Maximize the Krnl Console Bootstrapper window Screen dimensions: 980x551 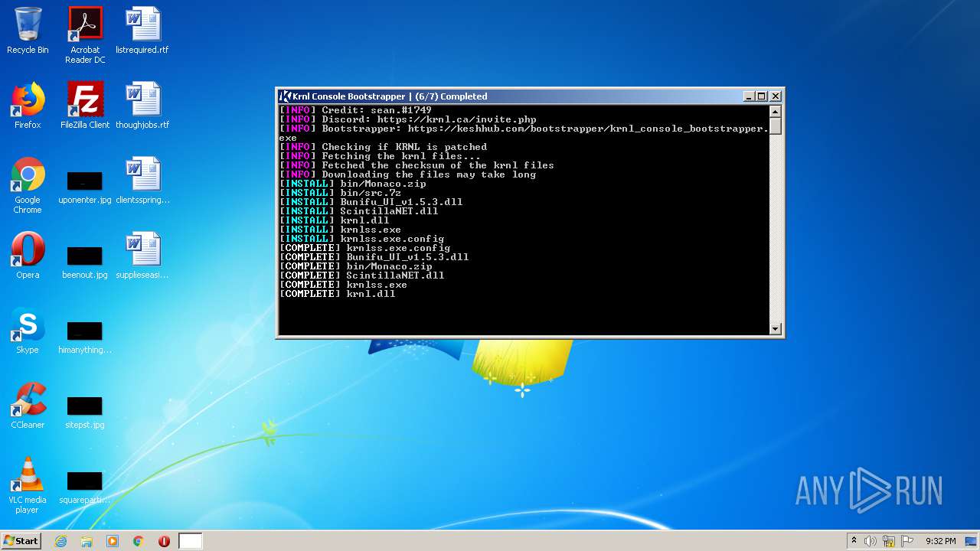click(x=762, y=96)
